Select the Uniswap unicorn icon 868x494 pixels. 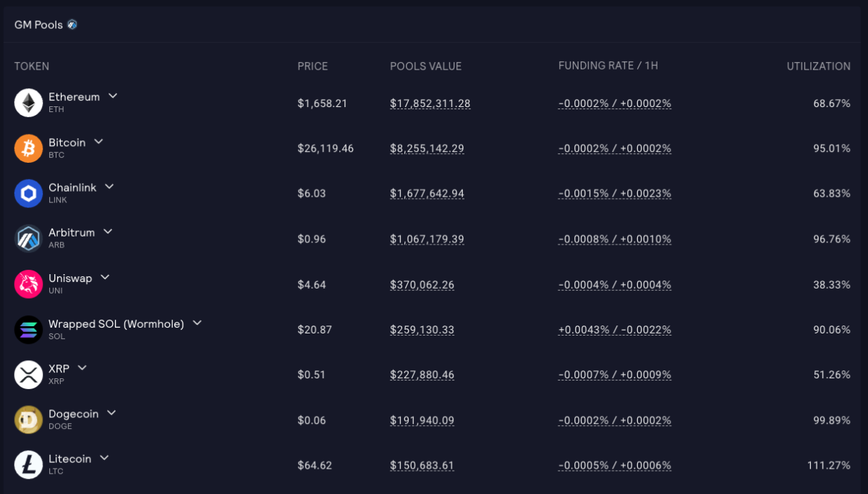click(x=27, y=284)
